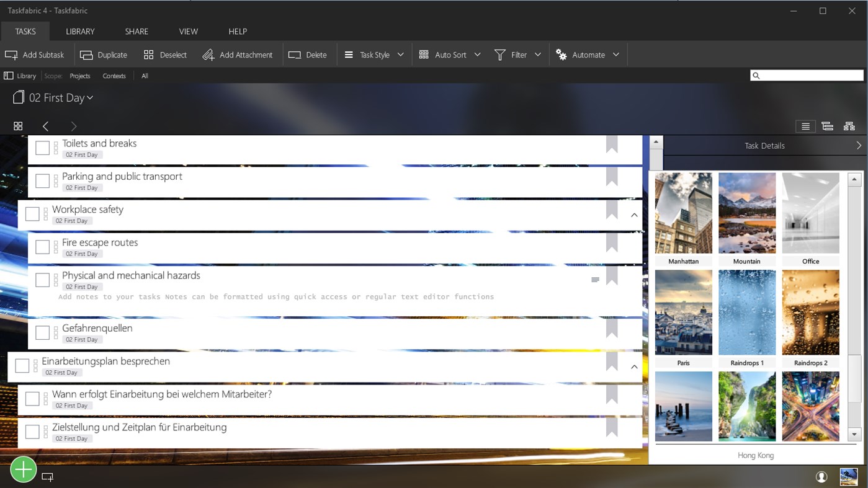Collapse the Workplace safety subtasks

pyautogui.click(x=634, y=215)
